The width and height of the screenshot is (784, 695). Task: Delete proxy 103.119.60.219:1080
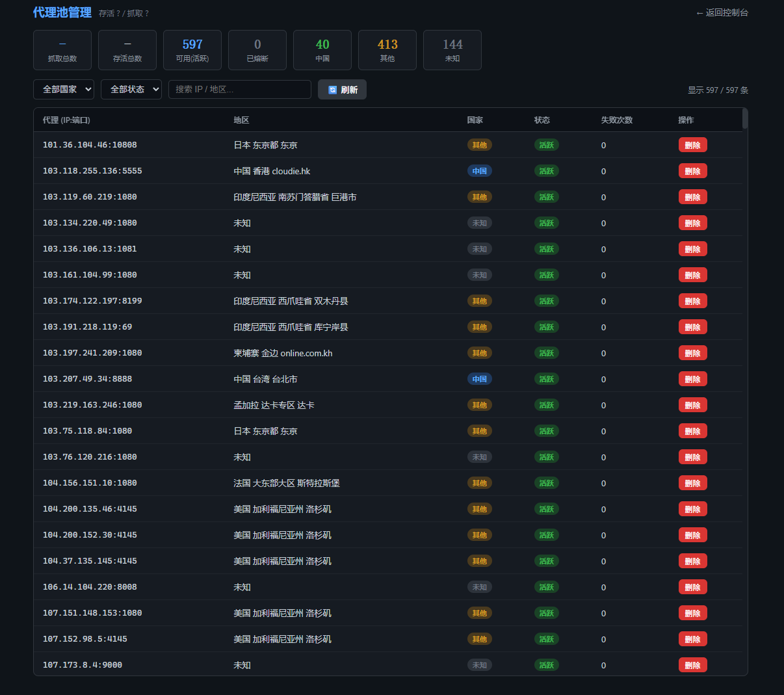693,197
